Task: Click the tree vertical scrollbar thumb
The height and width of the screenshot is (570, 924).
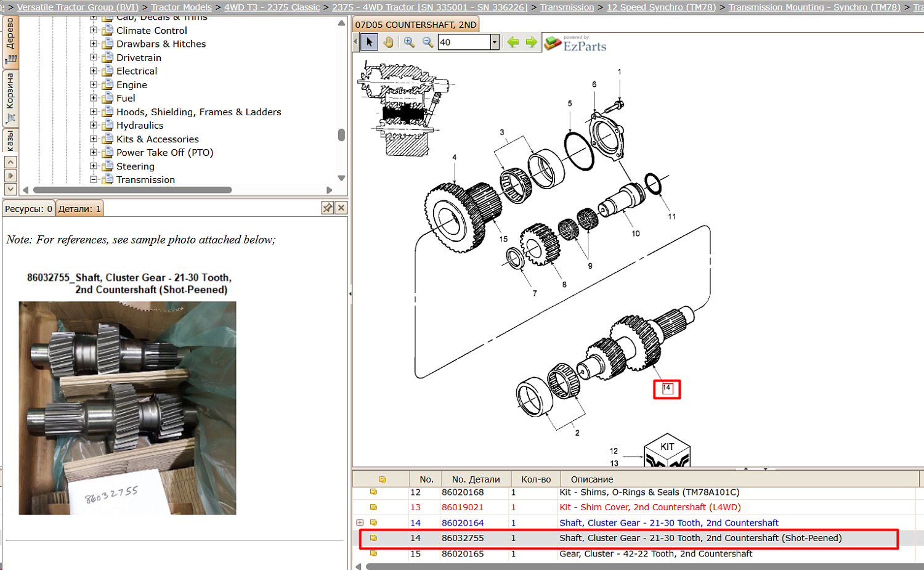Action: [x=341, y=135]
